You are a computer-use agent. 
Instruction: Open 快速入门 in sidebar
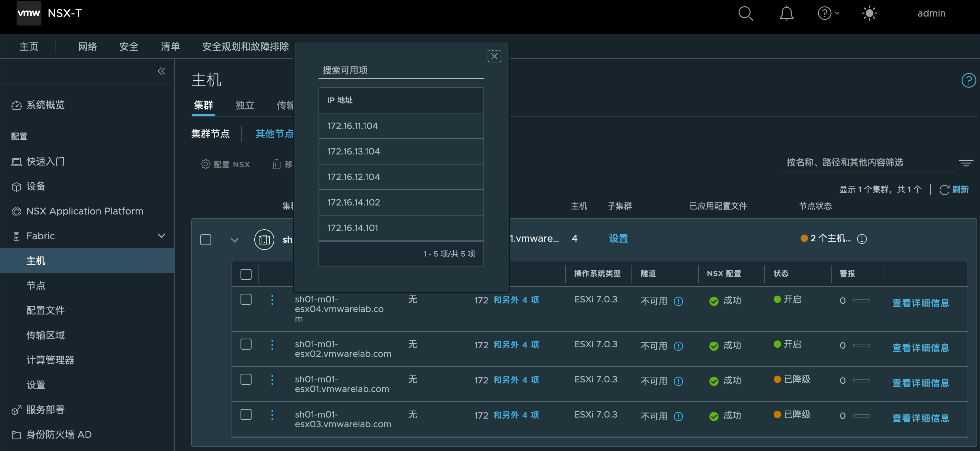[38, 161]
